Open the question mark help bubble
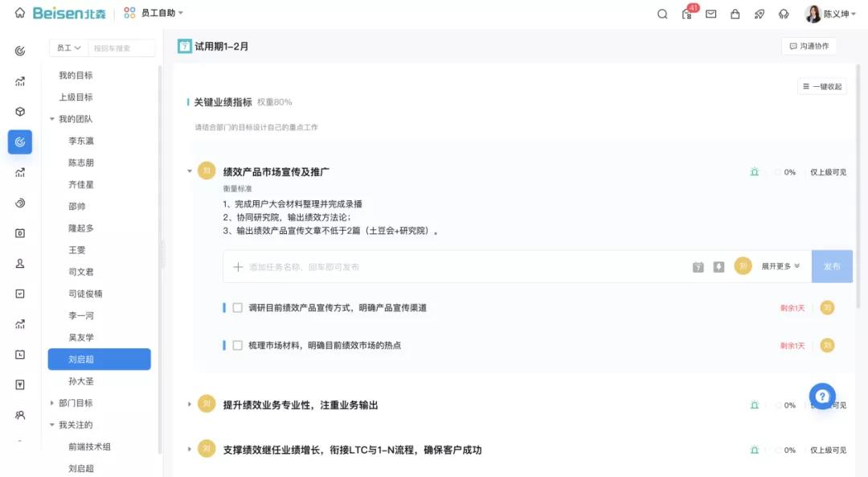 coord(822,396)
